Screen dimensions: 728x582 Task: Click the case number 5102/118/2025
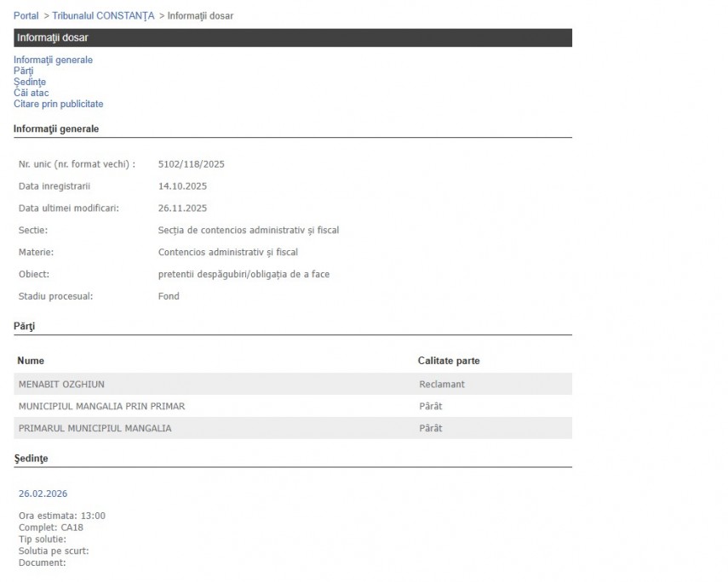pos(192,164)
